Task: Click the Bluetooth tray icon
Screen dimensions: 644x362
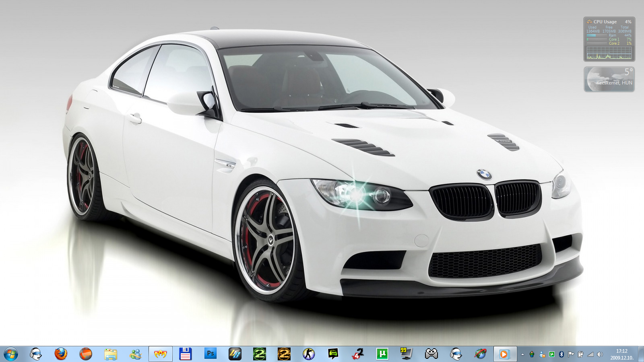Action: coord(561,354)
